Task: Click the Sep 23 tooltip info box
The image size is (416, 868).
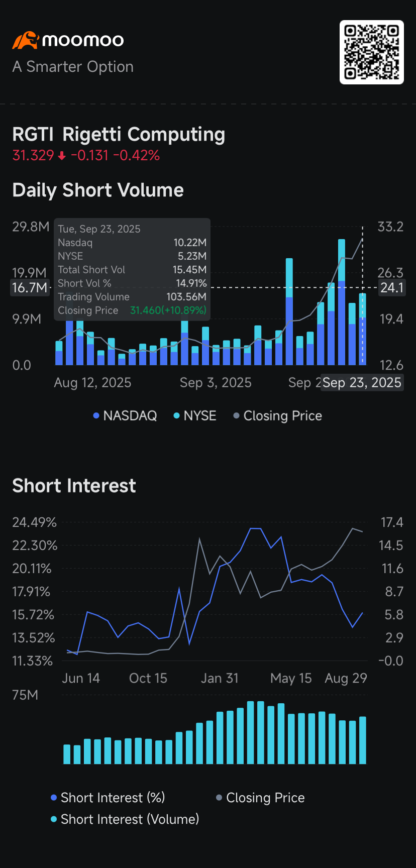Action: tap(132, 269)
